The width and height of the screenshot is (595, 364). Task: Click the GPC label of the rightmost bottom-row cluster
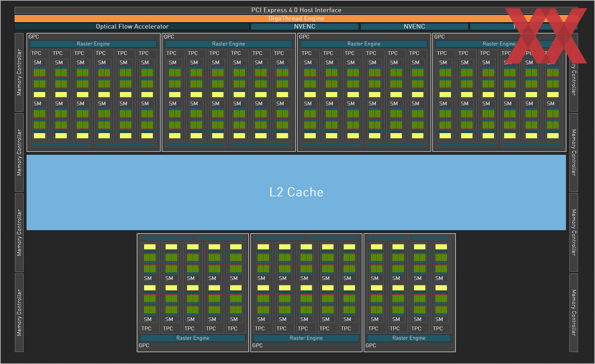371,345
